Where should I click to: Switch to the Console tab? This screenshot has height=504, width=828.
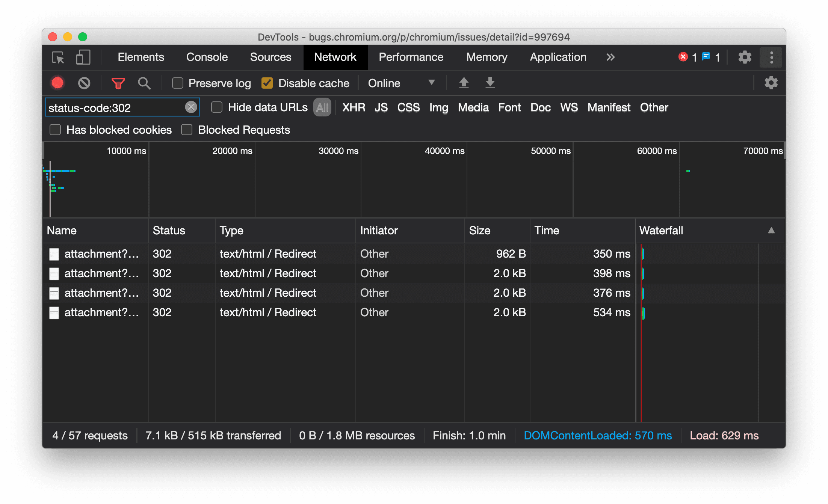coord(207,57)
